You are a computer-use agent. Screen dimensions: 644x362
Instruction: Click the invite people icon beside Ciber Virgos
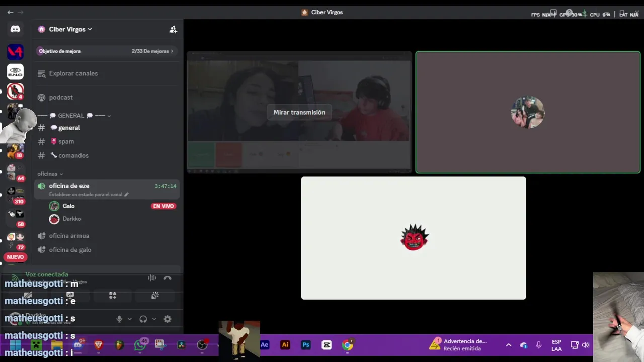tap(173, 29)
